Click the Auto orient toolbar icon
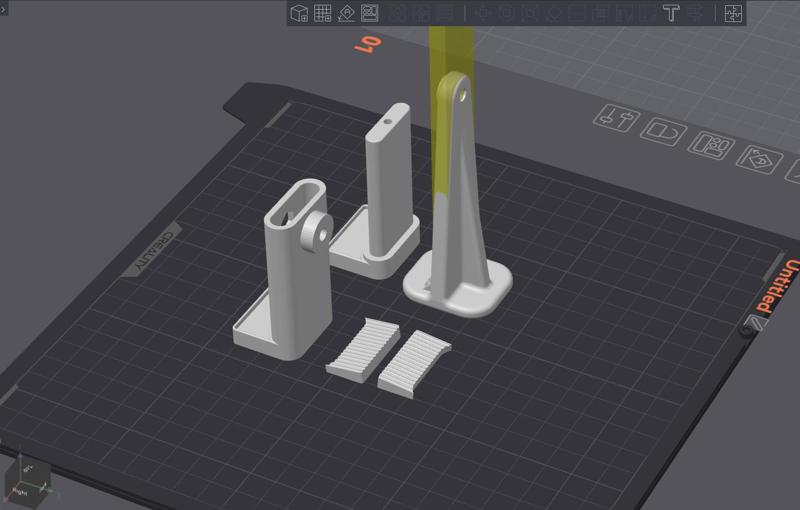The height and width of the screenshot is (510, 800). pyautogui.click(x=346, y=13)
